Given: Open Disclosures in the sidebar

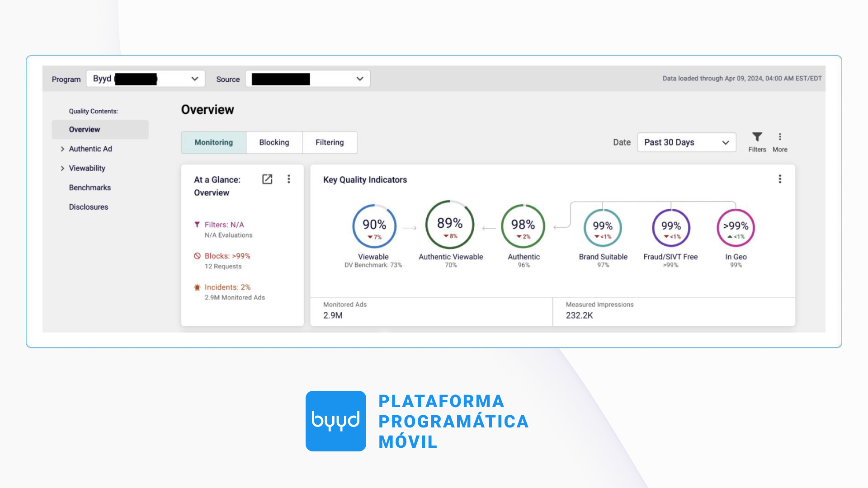Looking at the screenshot, I should tap(88, 207).
